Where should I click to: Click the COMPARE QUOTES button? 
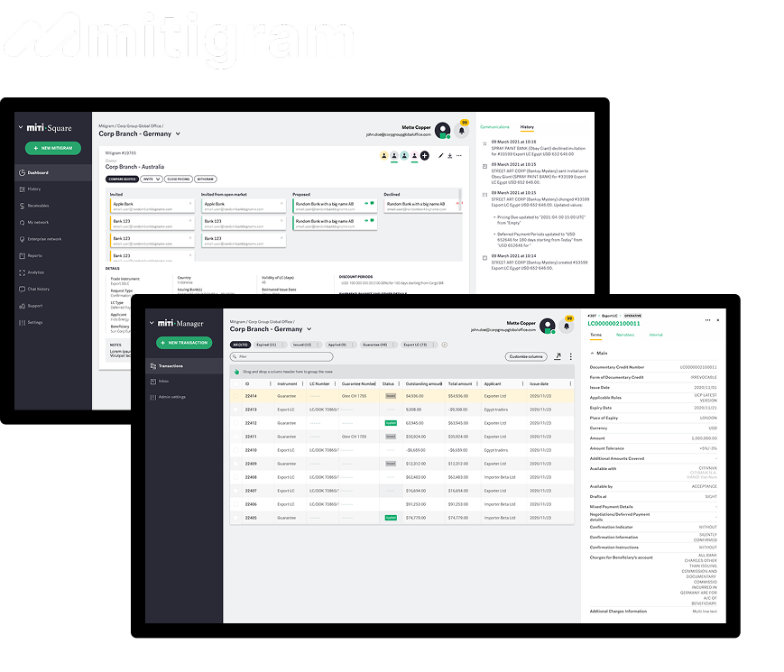122,179
